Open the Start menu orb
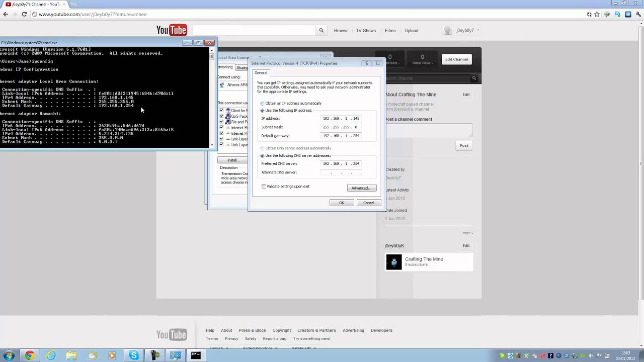Screen dimensions: 644x362 pyautogui.click(x=9, y=355)
